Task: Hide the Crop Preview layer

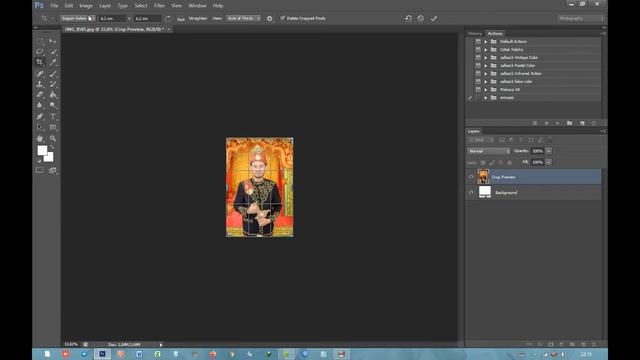Action: tap(471, 177)
